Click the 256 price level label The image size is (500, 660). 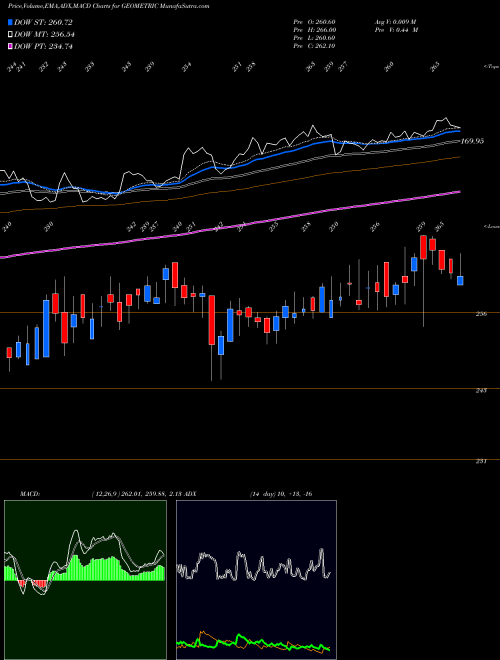(x=481, y=314)
